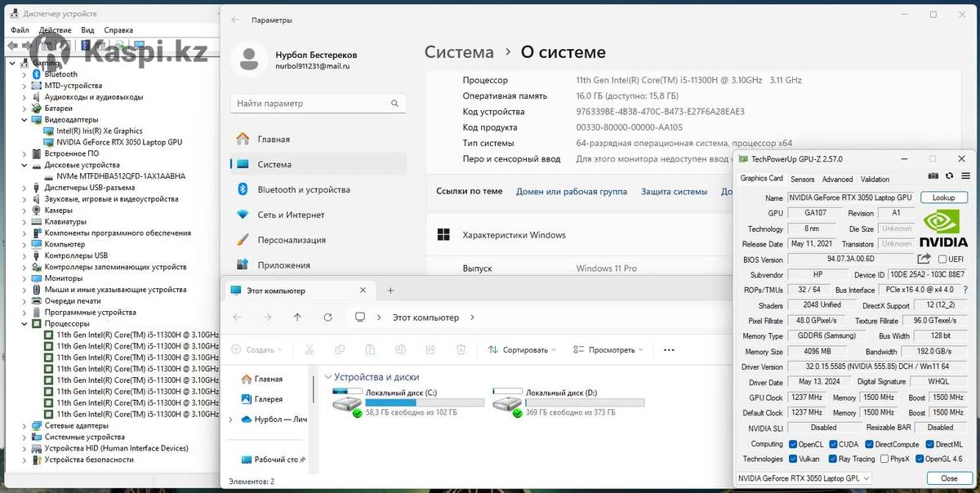The width and height of the screenshot is (980, 493).
Task: Open the Сортировать dropdown
Action: click(x=523, y=350)
